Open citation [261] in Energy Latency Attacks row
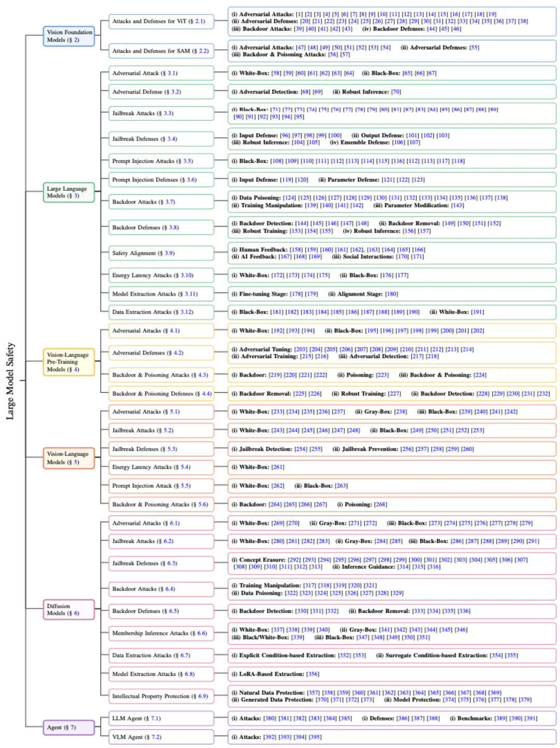This screenshot has width=560, height=748. (277, 467)
